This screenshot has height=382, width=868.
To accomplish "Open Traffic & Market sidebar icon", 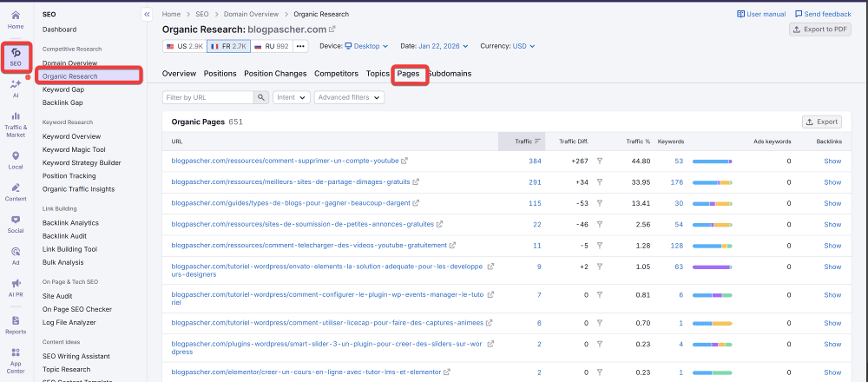I will tap(16, 123).
